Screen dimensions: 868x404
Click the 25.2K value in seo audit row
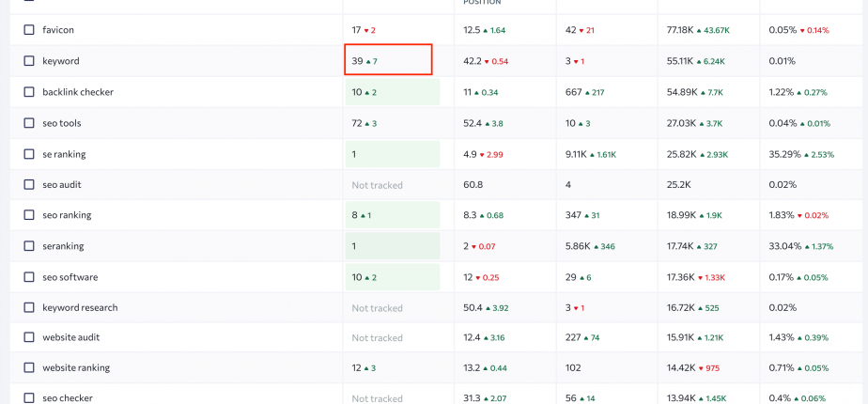click(678, 184)
